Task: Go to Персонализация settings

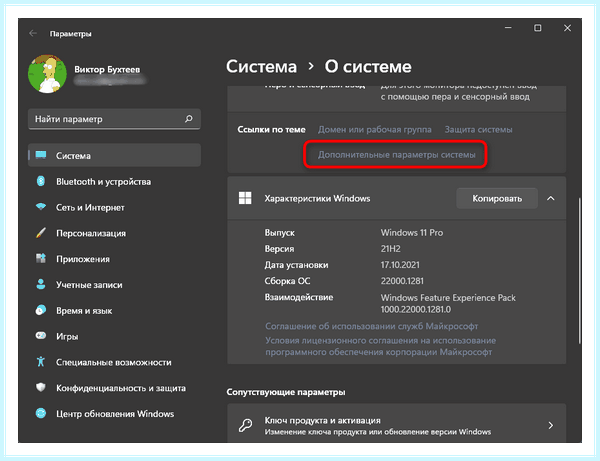Action: pyautogui.click(x=114, y=233)
